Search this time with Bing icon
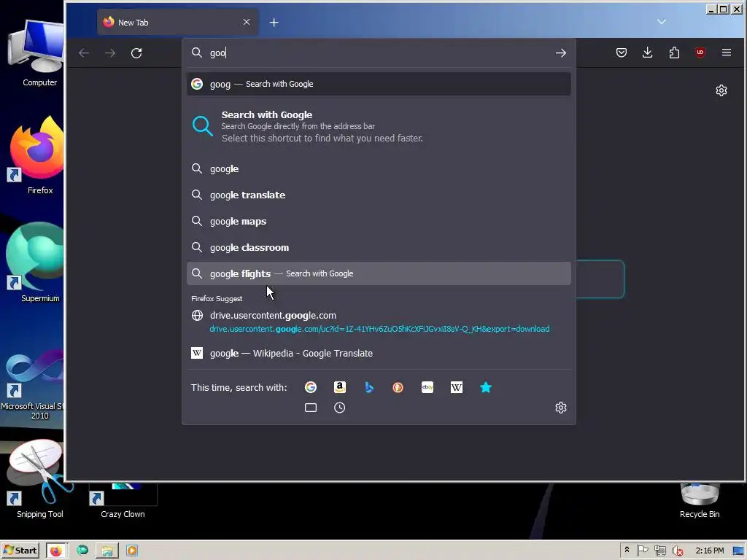 coord(369,387)
